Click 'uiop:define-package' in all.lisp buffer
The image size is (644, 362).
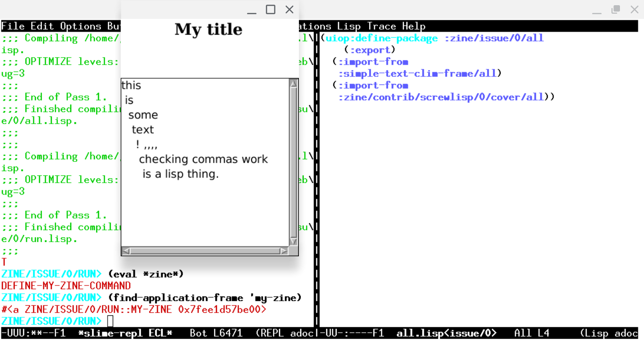pos(381,38)
